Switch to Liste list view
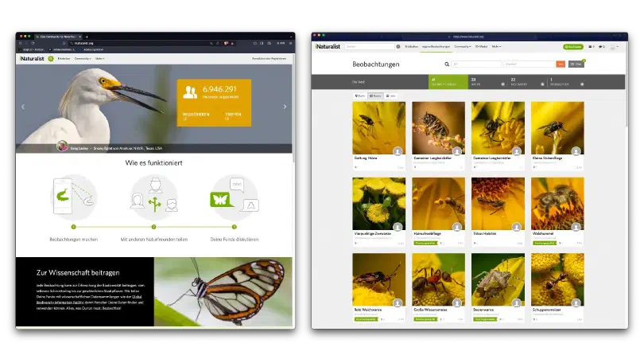The width and height of the screenshot is (644, 363). [391, 96]
